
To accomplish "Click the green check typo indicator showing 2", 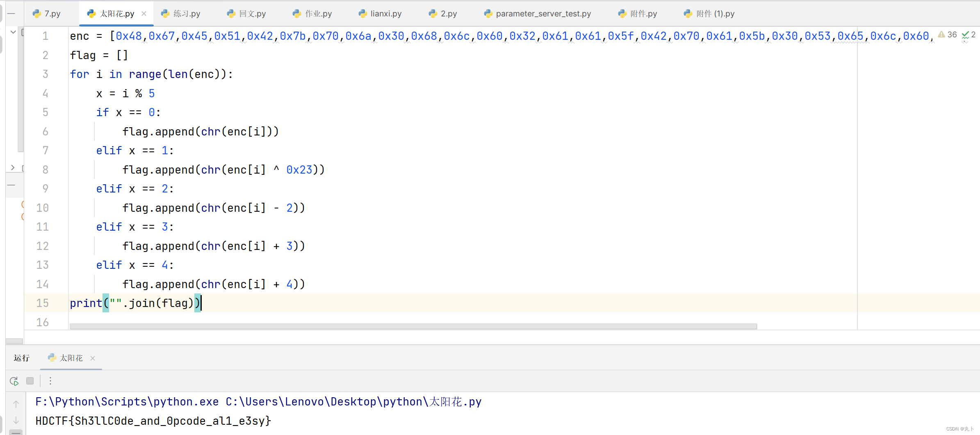I will 969,35.
